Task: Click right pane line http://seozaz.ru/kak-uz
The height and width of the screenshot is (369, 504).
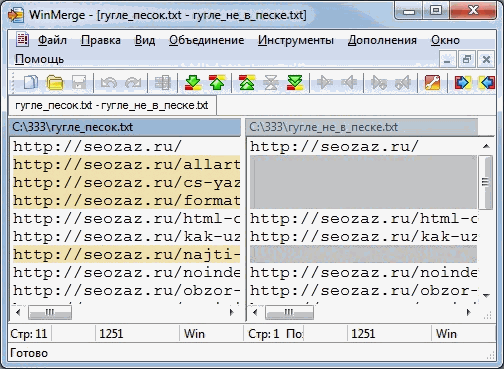Action: (364, 236)
